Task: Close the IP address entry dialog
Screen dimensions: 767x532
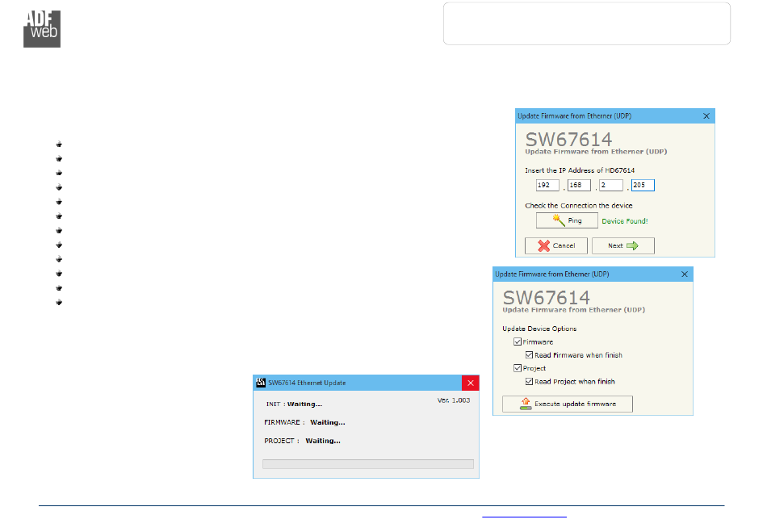Action: (x=706, y=116)
